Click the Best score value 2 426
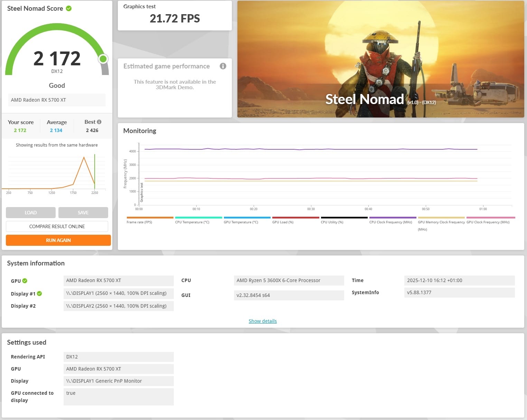This screenshot has width=527, height=420. click(x=92, y=130)
